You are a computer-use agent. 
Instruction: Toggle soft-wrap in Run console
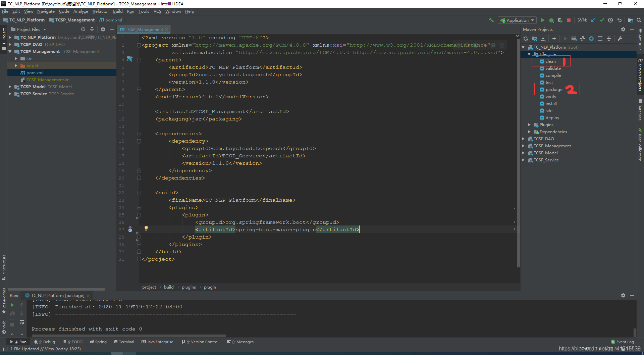coord(22,322)
